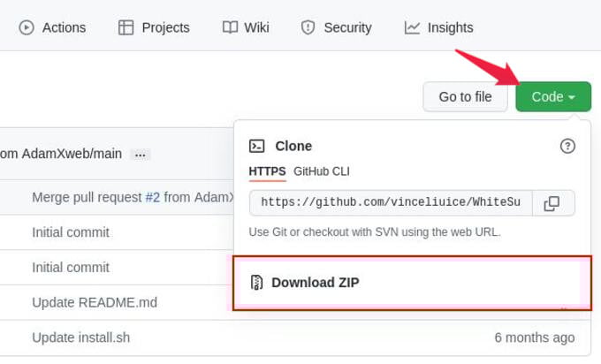This screenshot has height=364, width=601.
Task: Click the Projects board icon
Action: coord(126,27)
